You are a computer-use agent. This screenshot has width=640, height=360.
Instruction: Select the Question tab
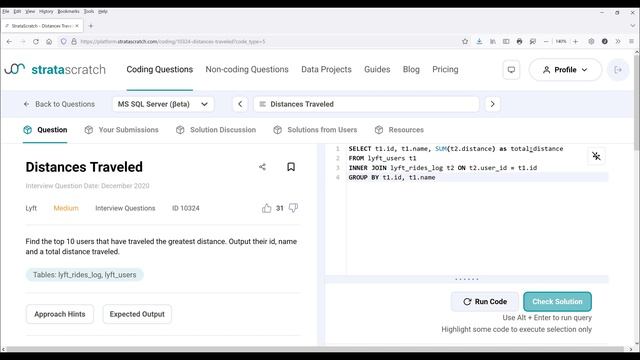click(45, 130)
